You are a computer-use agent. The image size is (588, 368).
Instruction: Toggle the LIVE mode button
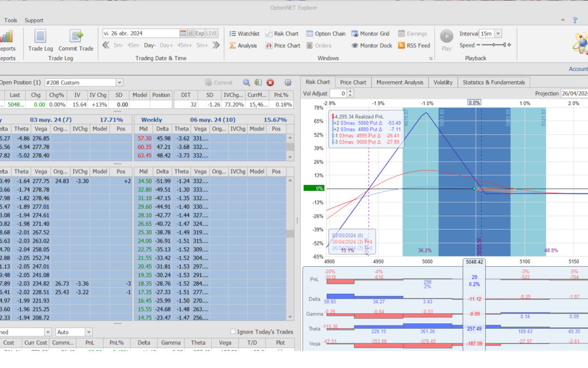click(x=212, y=33)
